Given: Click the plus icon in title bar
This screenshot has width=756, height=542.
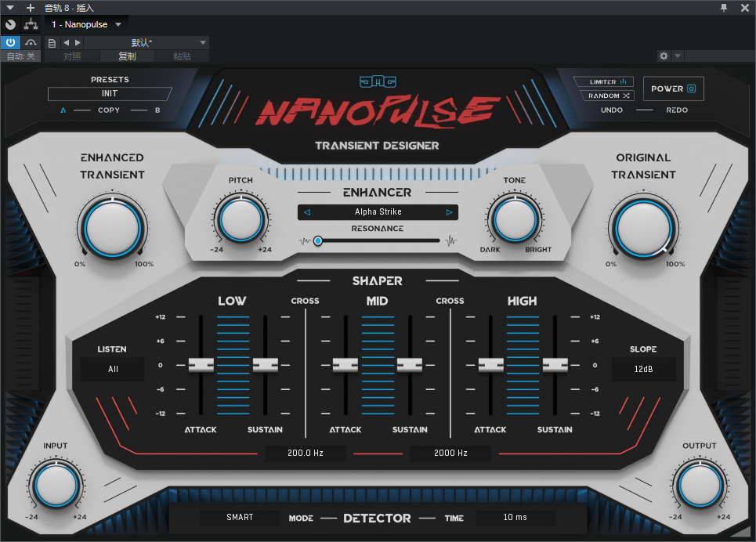Looking at the screenshot, I should coord(31,8).
